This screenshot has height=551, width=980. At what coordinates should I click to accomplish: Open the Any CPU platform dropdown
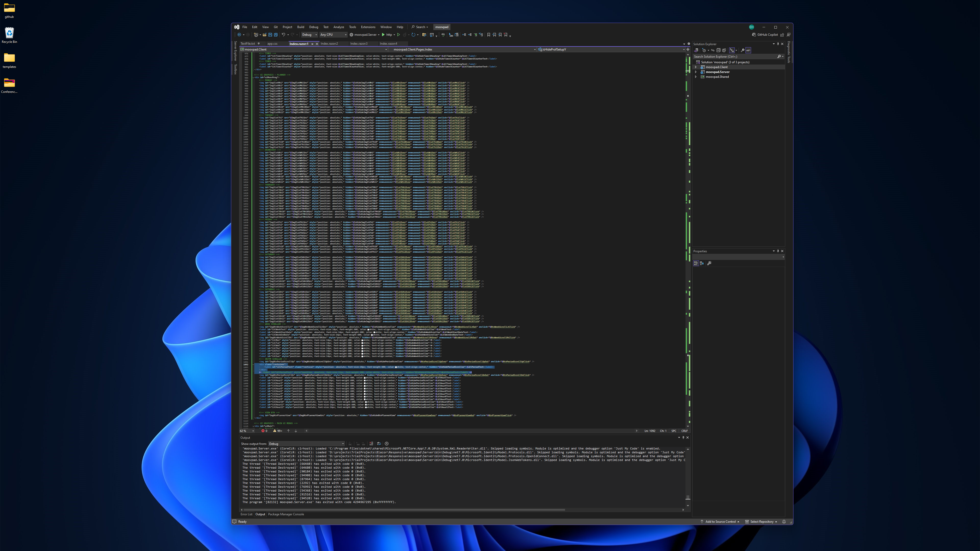pyautogui.click(x=334, y=35)
